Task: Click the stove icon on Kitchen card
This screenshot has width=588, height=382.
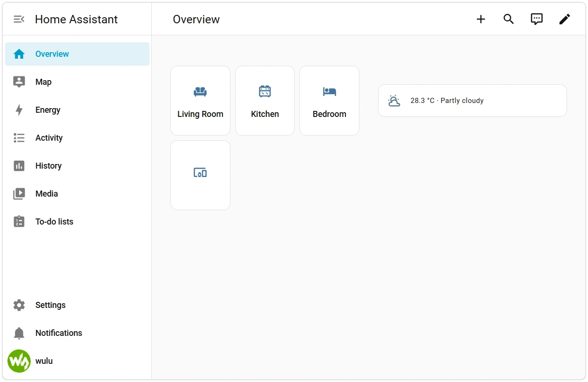Action: click(x=265, y=91)
